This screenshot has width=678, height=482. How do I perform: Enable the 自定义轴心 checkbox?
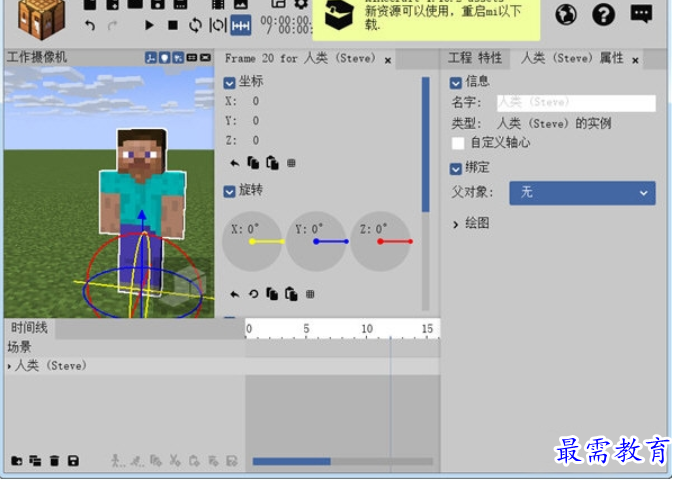coord(458,143)
